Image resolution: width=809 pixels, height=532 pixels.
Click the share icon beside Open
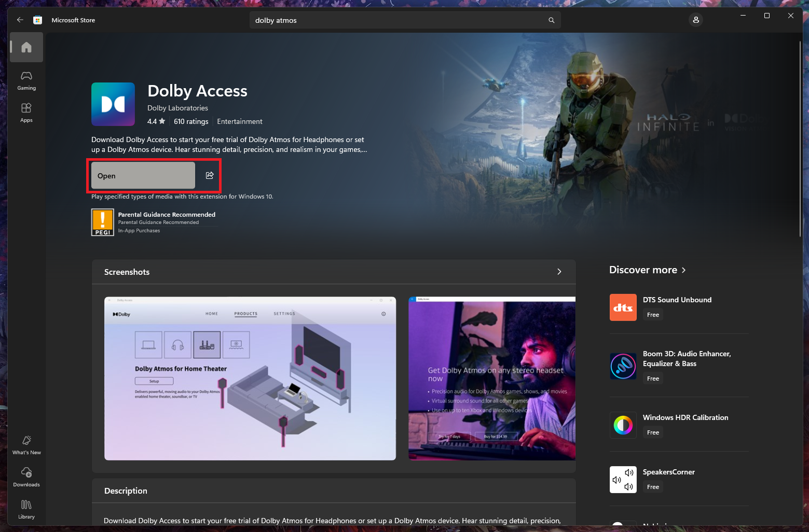point(210,175)
